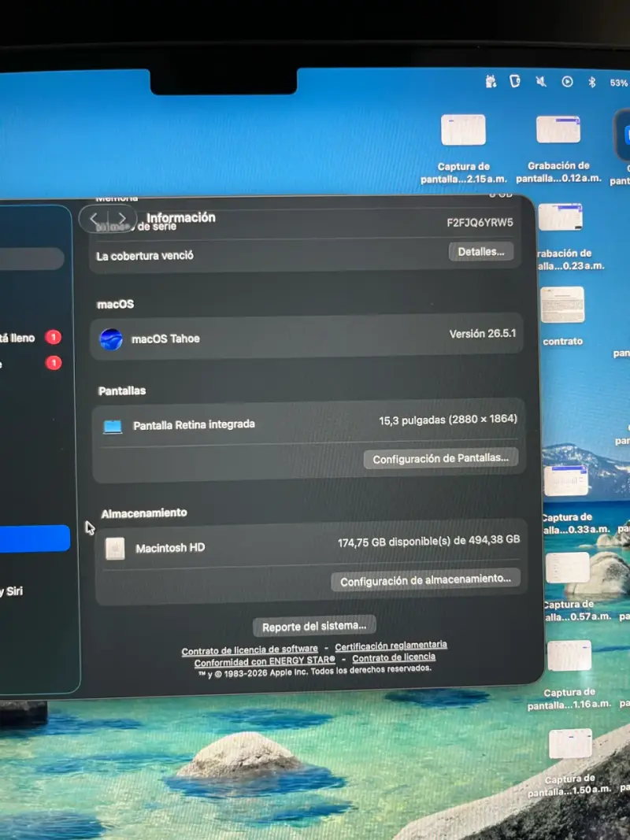
Task: Click the sidebar search field
Action: [x=32, y=259]
